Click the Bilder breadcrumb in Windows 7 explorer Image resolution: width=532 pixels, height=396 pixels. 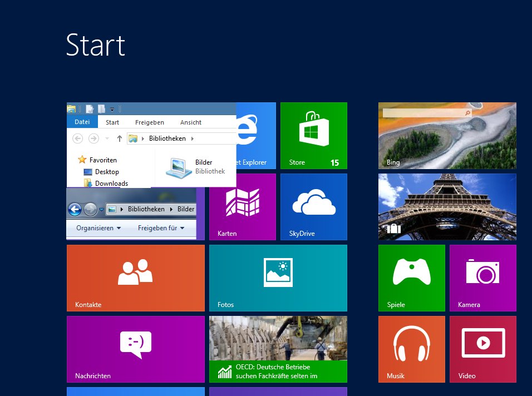coord(186,209)
